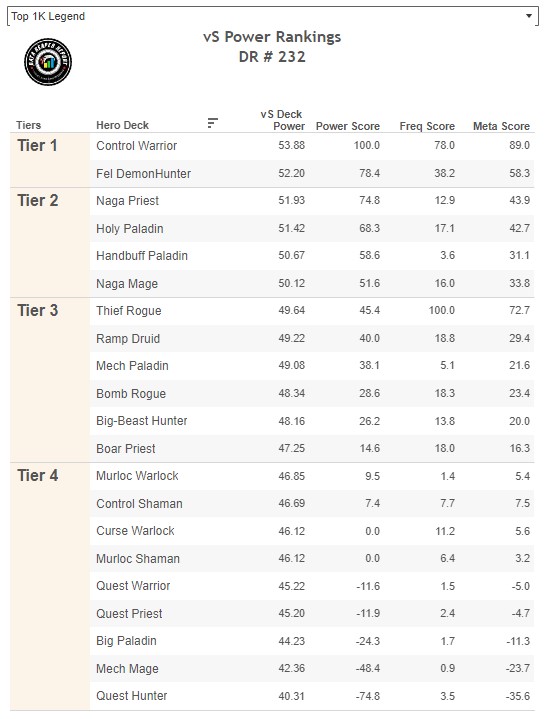Click the Meta Score column header
550x719 pixels.
(501, 126)
